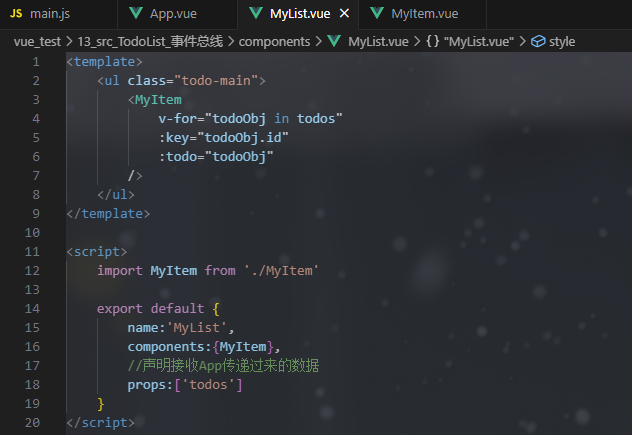This screenshot has width=632, height=435.
Task: Click the curly braces breadcrumb icon
Action: coord(433,41)
